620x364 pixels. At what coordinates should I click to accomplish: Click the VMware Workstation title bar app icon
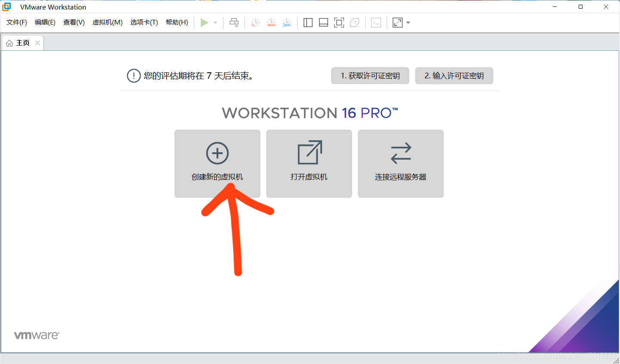tap(6, 6)
